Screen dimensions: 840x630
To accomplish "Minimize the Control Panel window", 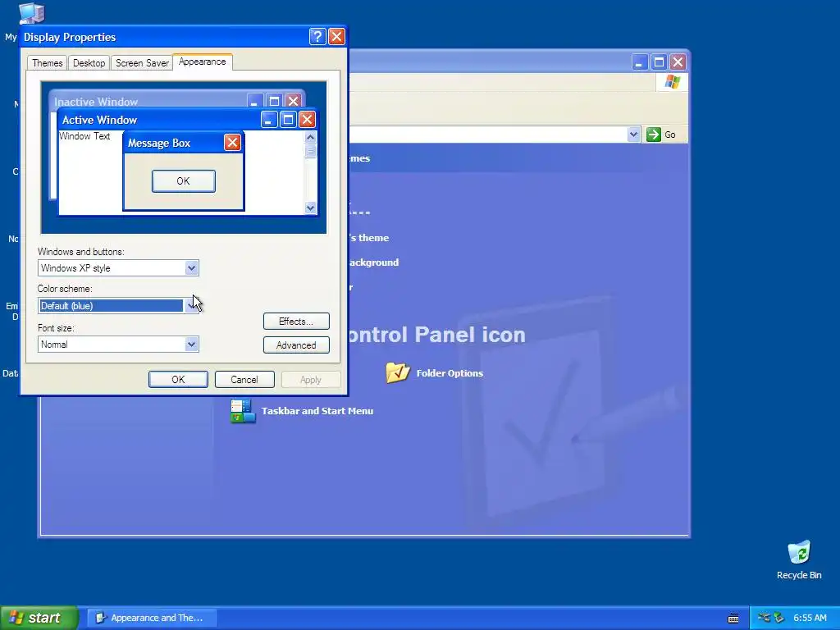I will 638,62.
